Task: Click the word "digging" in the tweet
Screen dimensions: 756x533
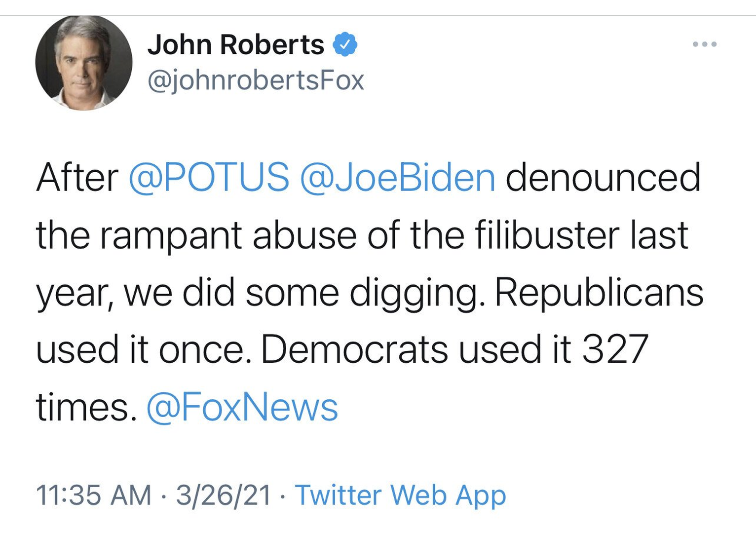Action: tap(414, 292)
